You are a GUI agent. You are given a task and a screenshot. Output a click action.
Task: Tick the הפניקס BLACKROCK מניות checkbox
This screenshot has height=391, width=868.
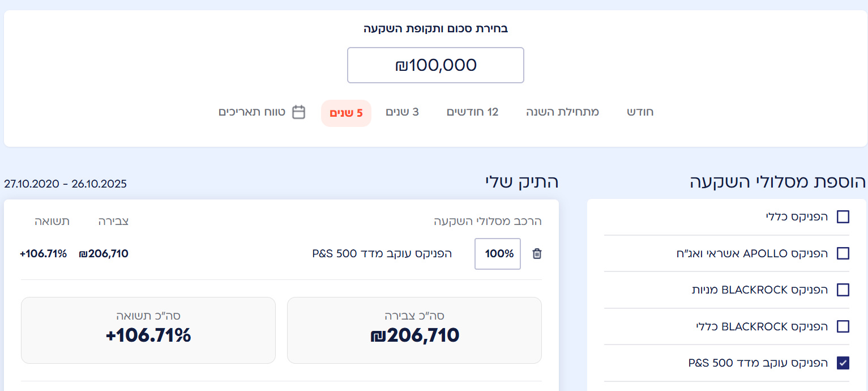(843, 290)
